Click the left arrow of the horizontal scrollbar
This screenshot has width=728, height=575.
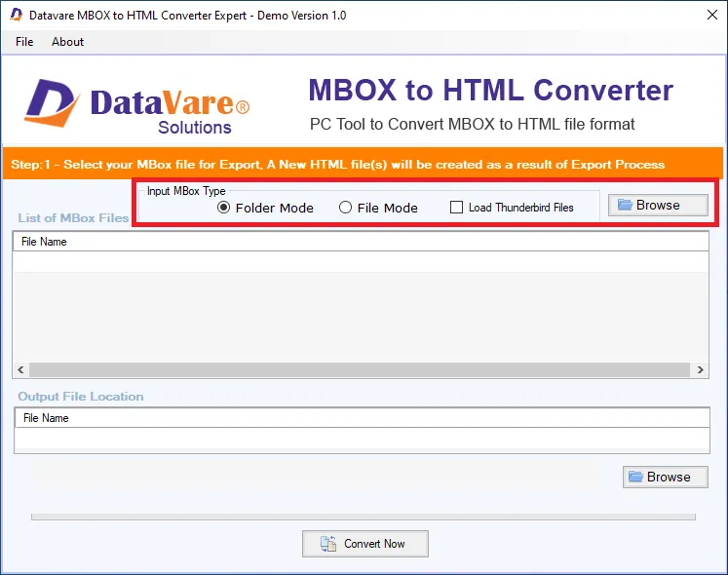coord(20,369)
